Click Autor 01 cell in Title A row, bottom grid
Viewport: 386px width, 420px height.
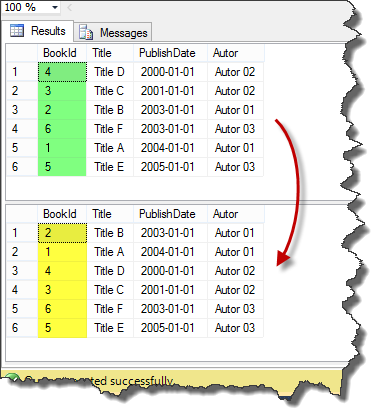(235, 252)
